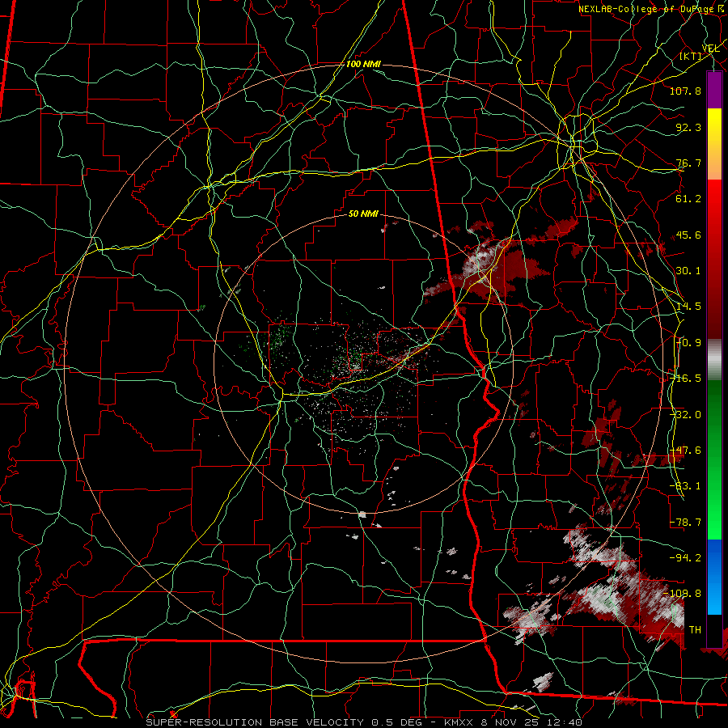This screenshot has height=728, width=728.
Task: Click the "50 NMI" range ring label
Action: 363,214
